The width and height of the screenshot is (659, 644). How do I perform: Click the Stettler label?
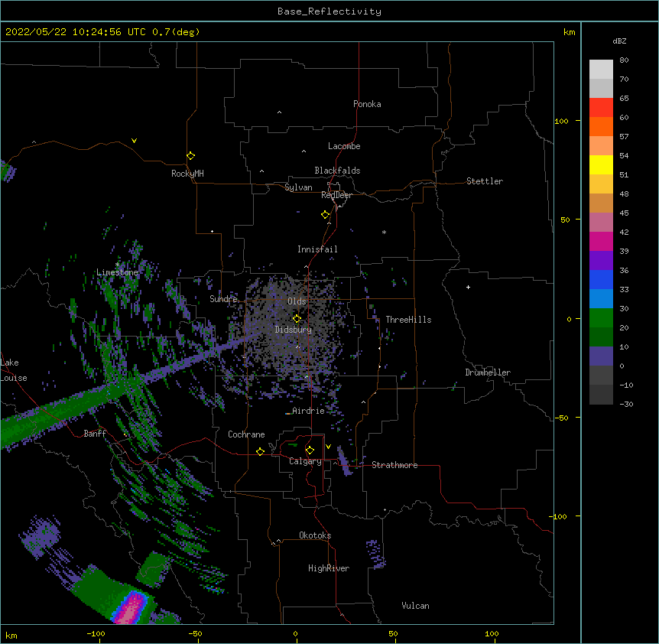tap(485, 181)
